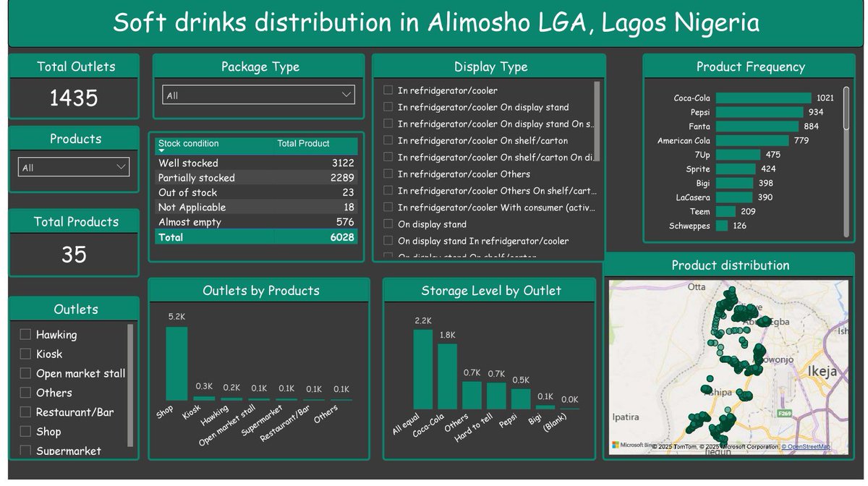The width and height of the screenshot is (868, 486).
Task: Click the Total Products value 35
Action: pyautogui.click(x=74, y=255)
